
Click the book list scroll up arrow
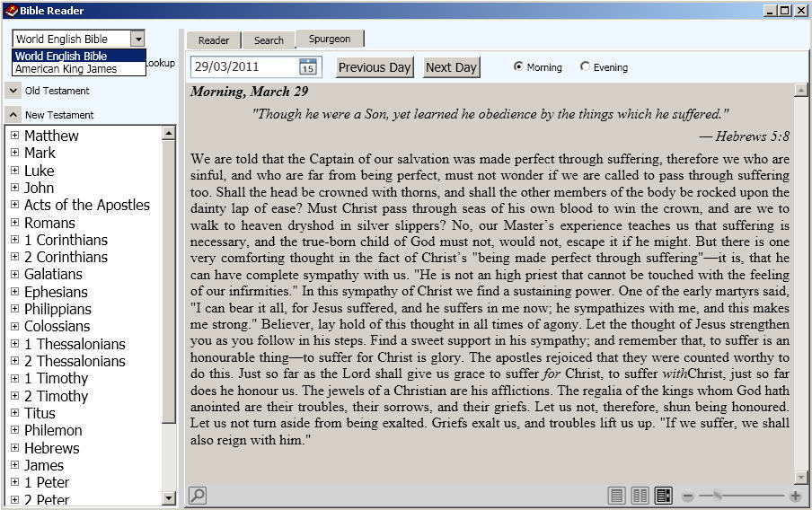(168, 134)
